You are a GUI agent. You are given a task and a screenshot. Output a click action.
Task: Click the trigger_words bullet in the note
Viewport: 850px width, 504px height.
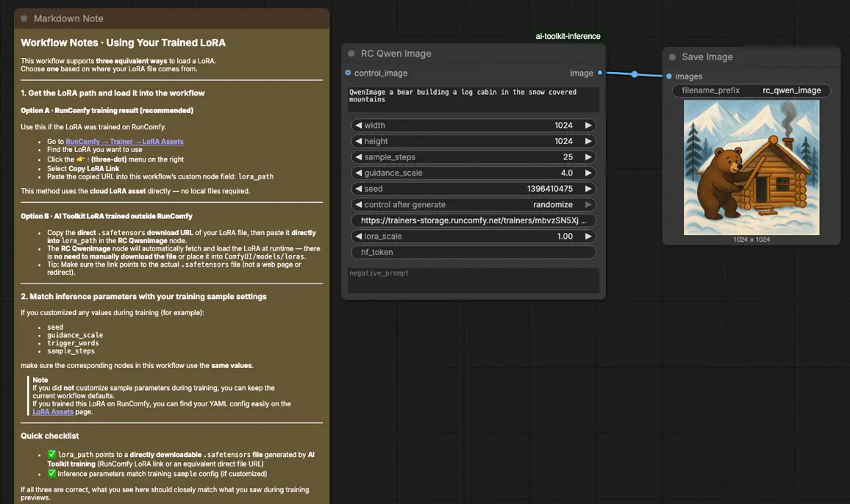[x=73, y=343]
